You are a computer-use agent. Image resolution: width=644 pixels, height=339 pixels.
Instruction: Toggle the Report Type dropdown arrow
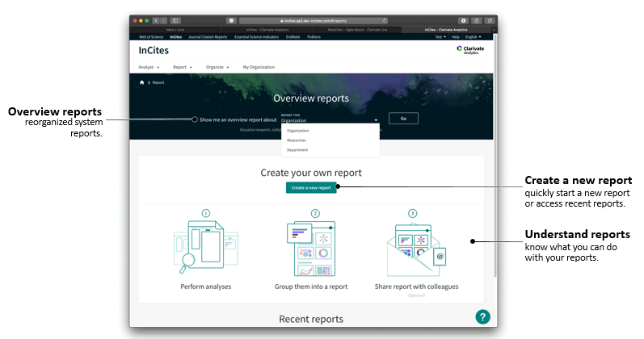376,120
